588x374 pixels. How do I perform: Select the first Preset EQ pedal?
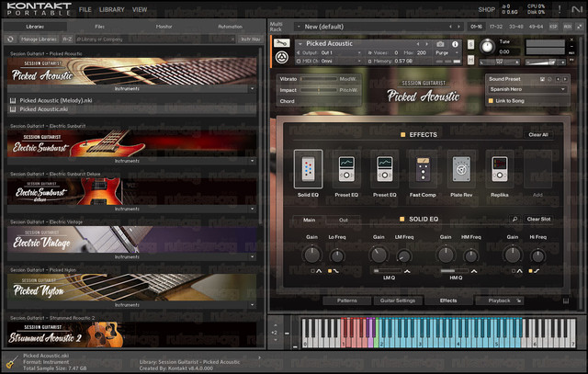pyautogui.click(x=346, y=169)
